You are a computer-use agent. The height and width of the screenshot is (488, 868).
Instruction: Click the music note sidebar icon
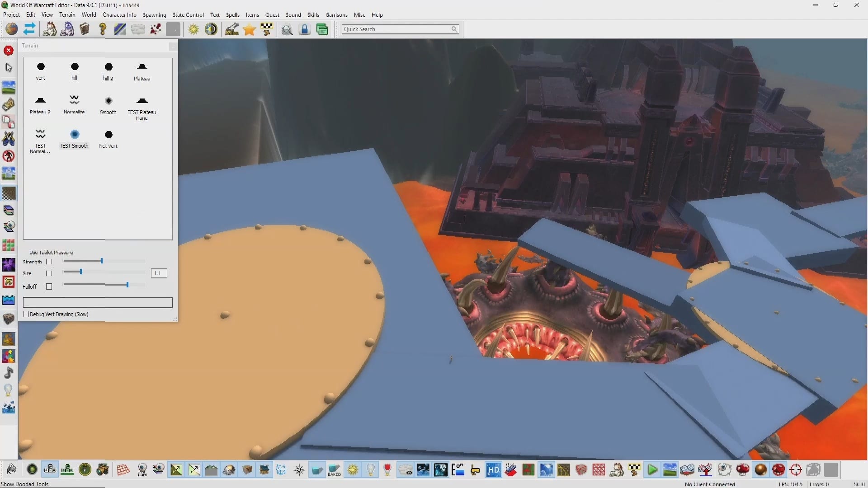coord(8,373)
